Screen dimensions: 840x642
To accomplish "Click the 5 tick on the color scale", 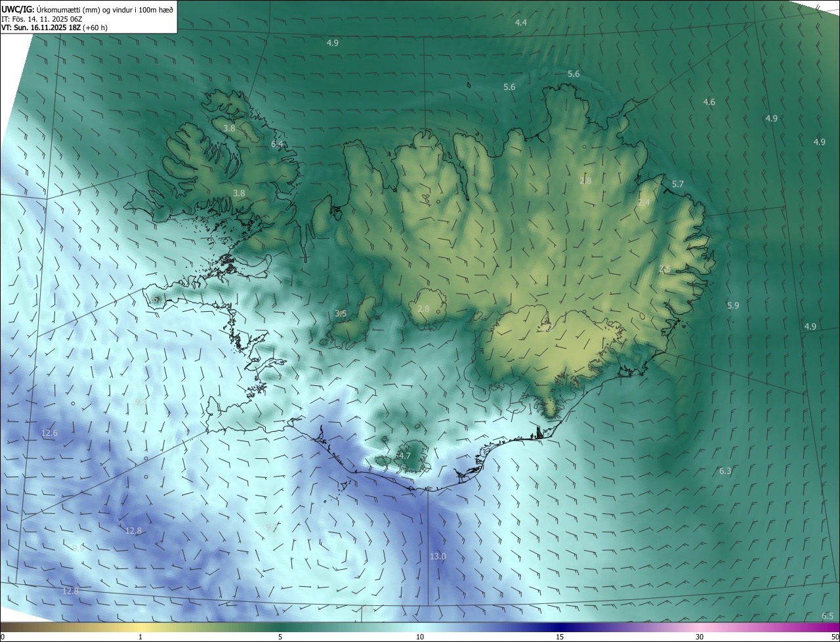I will tap(280, 637).
